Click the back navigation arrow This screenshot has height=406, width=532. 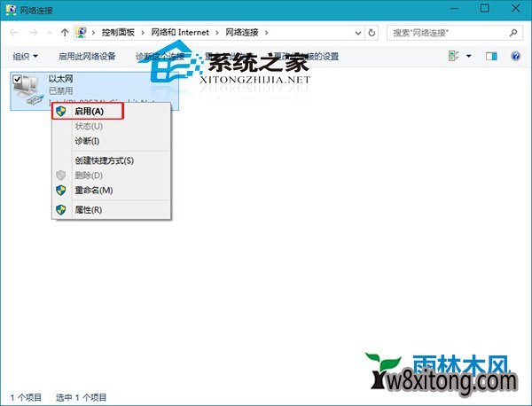[x=14, y=32]
